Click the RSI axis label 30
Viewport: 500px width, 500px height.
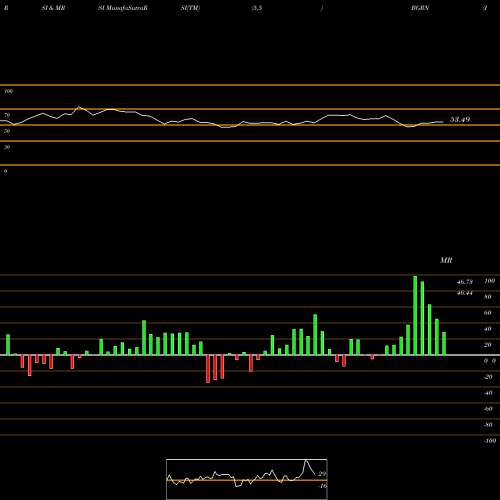coord(7,147)
